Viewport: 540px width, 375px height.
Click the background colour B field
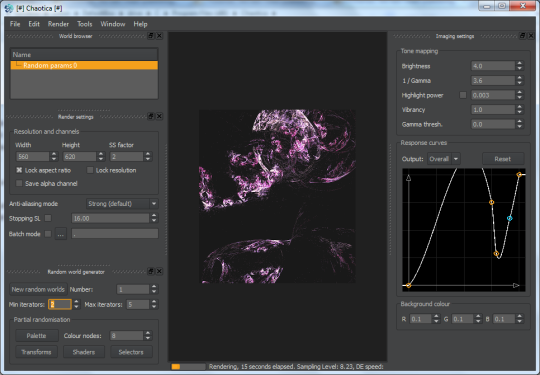[x=504, y=319]
